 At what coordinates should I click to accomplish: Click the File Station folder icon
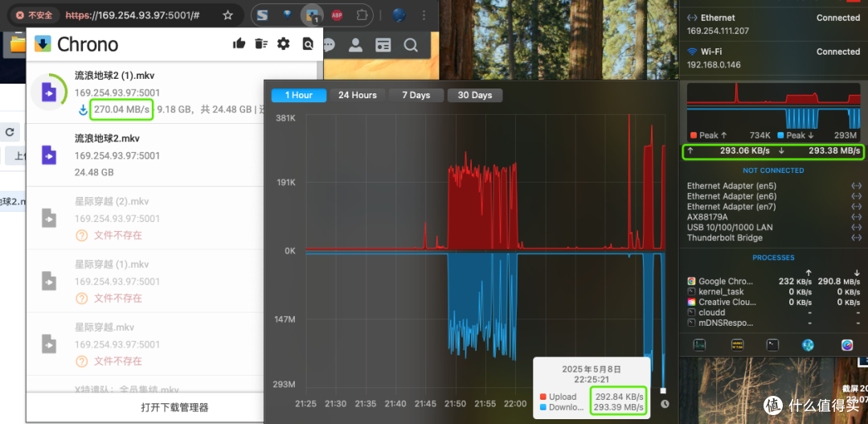[x=18, y=45]
